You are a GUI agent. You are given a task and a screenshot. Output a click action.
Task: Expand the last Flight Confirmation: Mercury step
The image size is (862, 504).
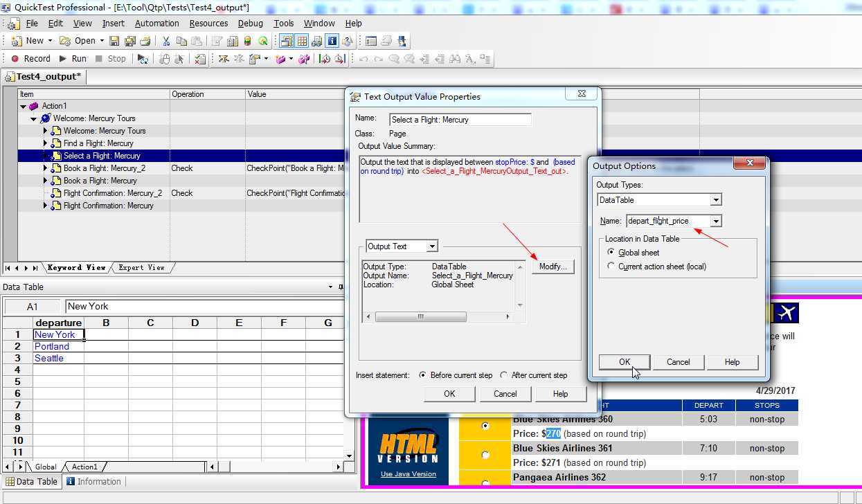click(46, 206)
